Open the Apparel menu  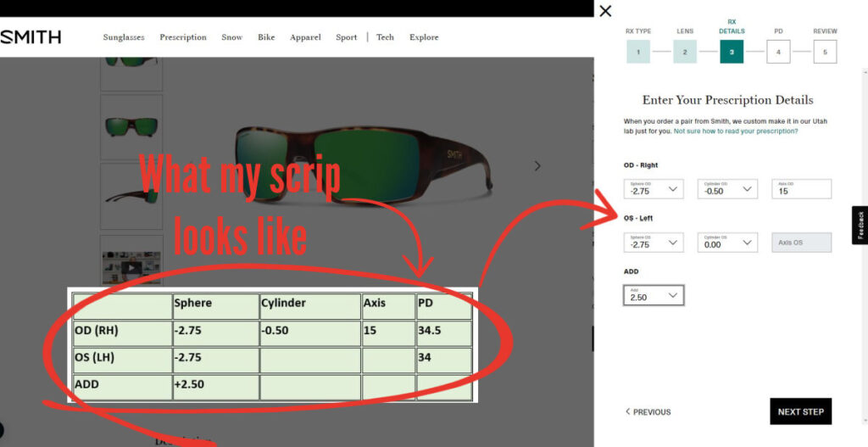[305, 37]
